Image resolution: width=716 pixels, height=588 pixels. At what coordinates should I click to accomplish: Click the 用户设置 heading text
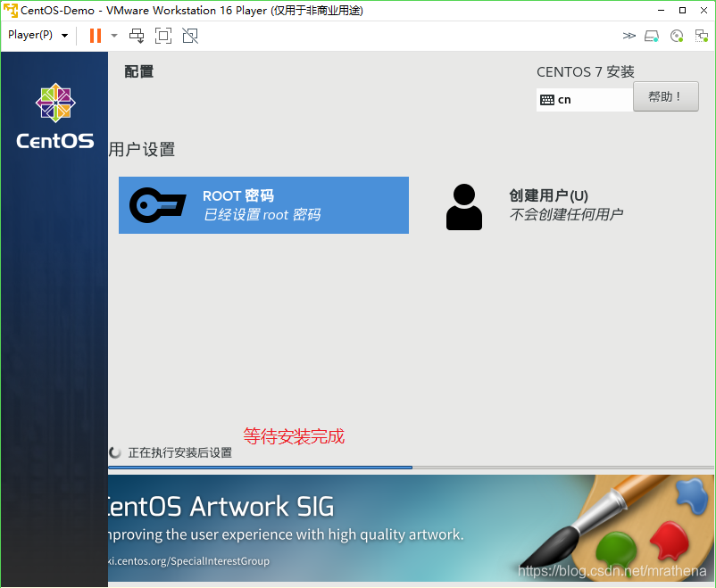pos(142,149)
